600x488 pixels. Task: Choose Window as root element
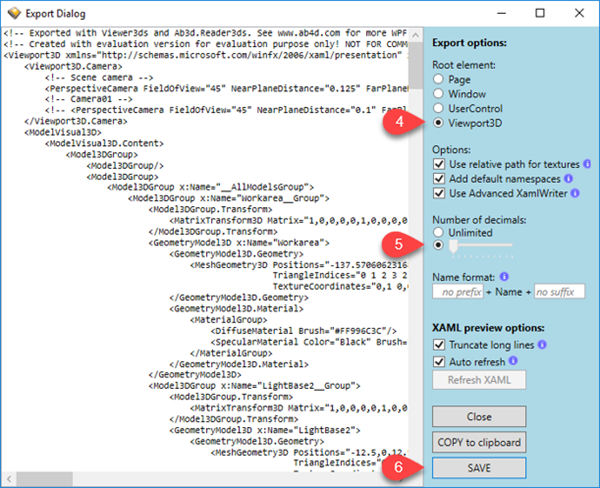pos(439,93)
